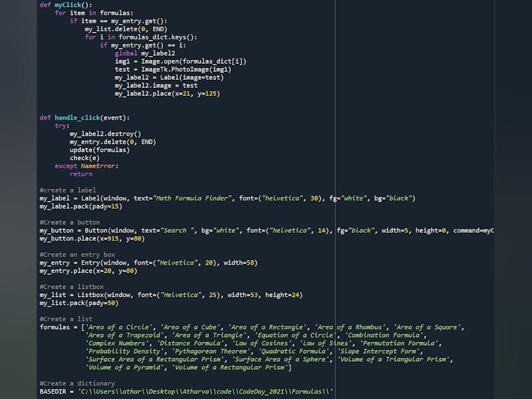Click the 'Area of a Circle' string
Screen dimensions: 532x399
coord(118,327)
